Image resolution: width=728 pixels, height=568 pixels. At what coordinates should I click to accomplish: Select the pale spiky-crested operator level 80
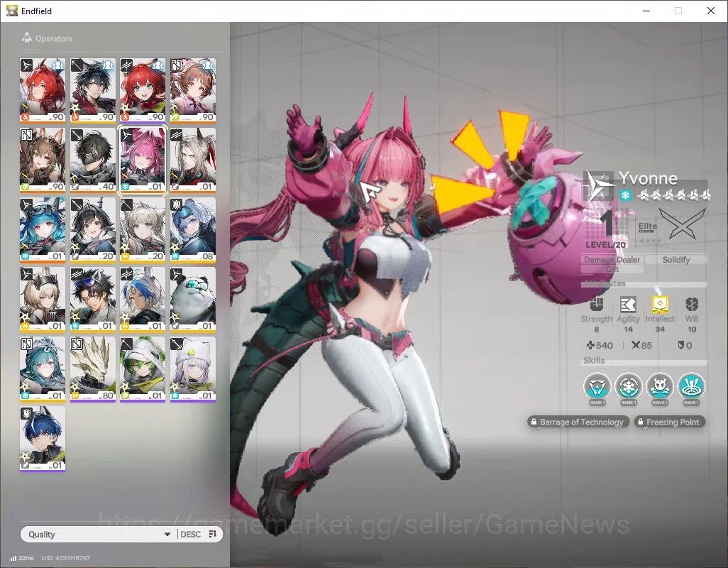pyautogui.click(x=92, y=368)
